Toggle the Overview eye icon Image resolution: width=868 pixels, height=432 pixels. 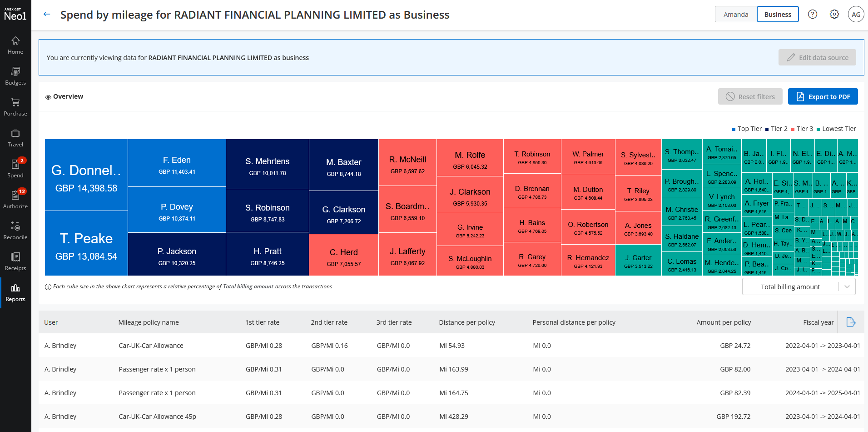pos(48,97)
